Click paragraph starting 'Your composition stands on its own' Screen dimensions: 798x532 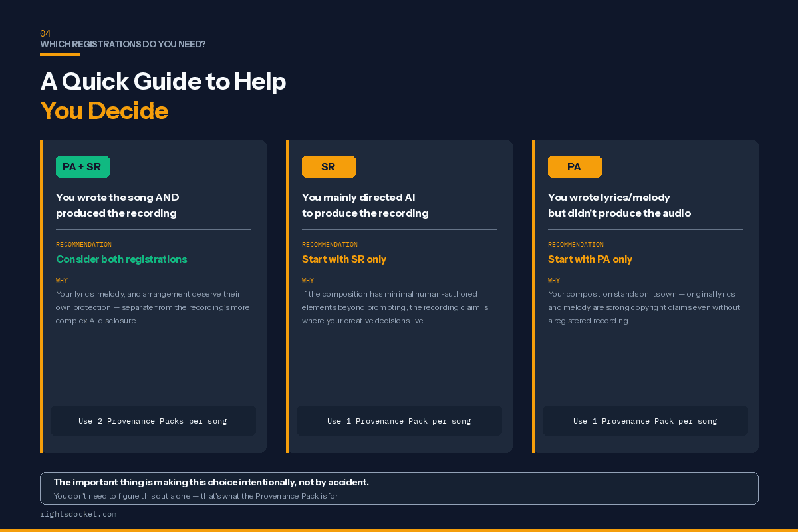pyautogui.click(x=644, y=307)
